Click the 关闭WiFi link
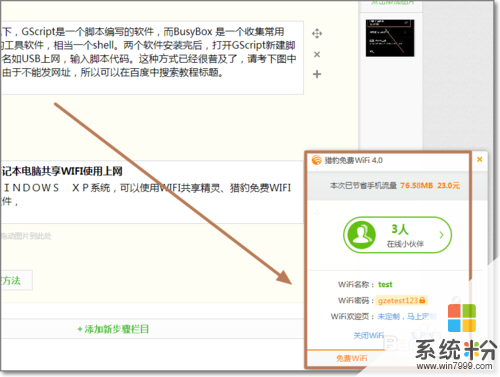500x377 pixels. pyautogui.click(x=369, y=335)
